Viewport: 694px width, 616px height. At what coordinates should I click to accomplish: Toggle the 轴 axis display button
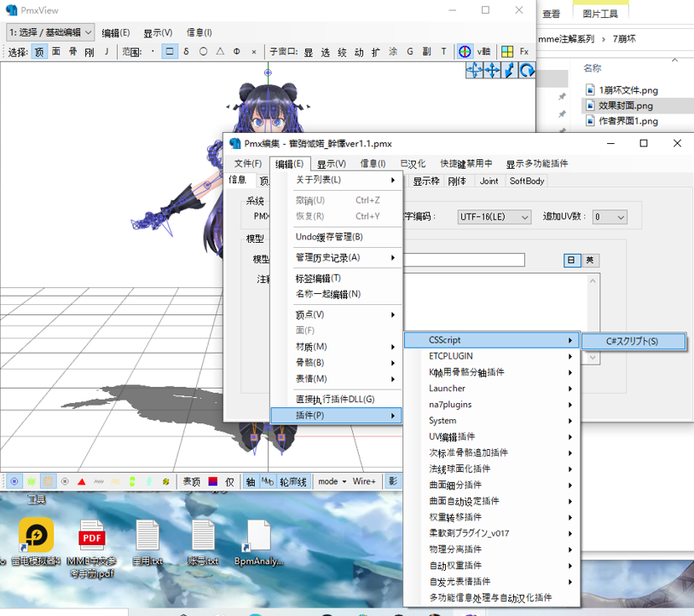pos(251,481)
